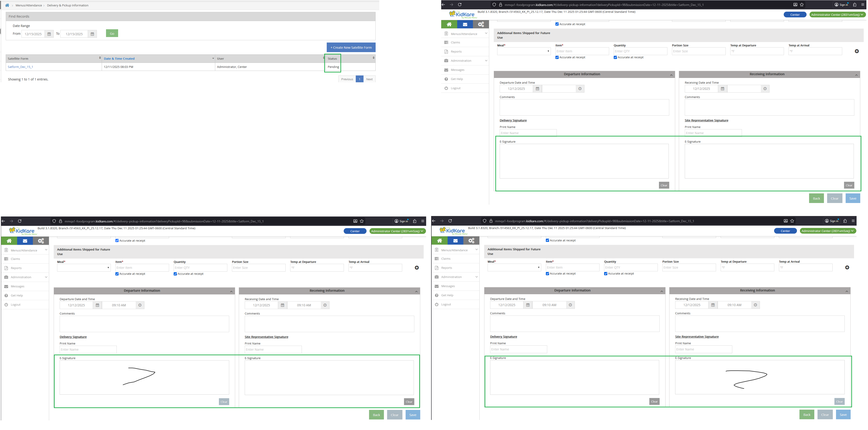Click Create New Satellite Form button

351,48
